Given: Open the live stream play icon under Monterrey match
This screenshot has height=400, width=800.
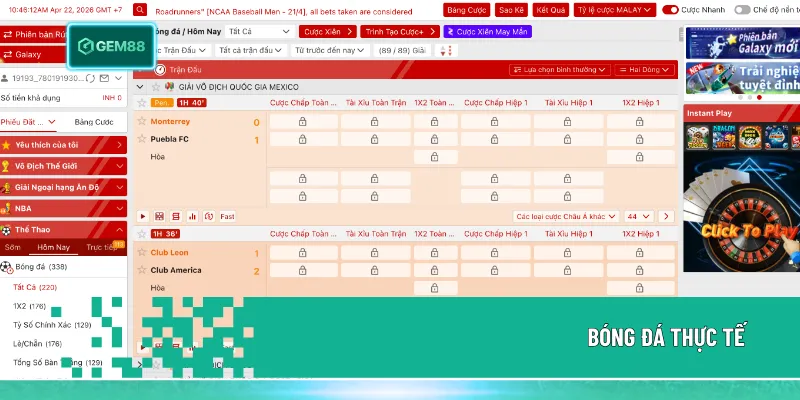Looking at the screenshot, I should coord(143,216).
